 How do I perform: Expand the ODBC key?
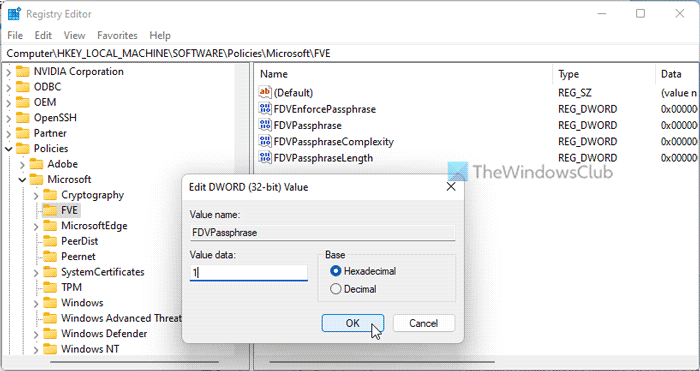[8, 88]
